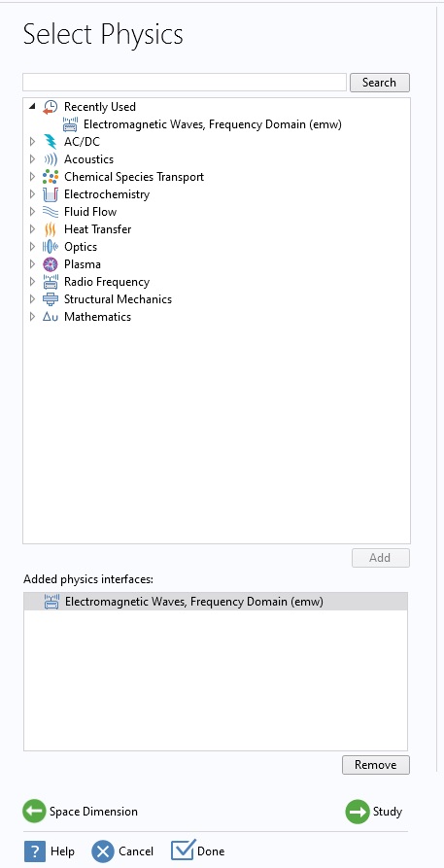Click the physics search input field

click(185, 83)
